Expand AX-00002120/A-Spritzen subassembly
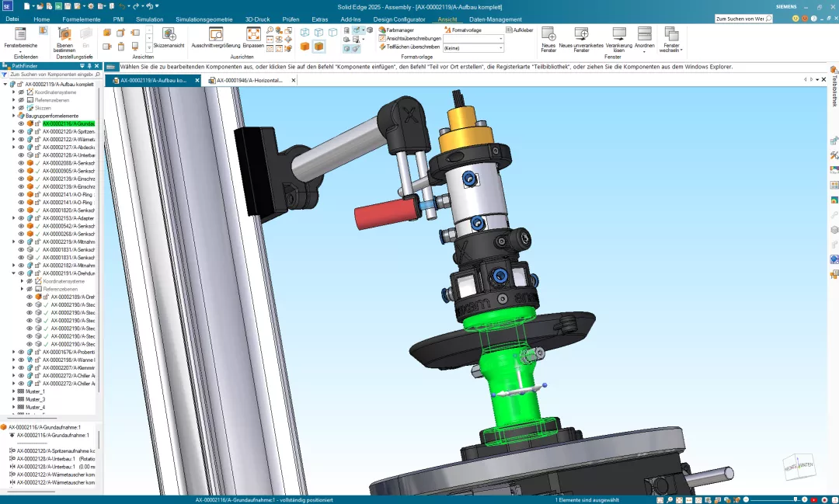 tap(14, 131)
